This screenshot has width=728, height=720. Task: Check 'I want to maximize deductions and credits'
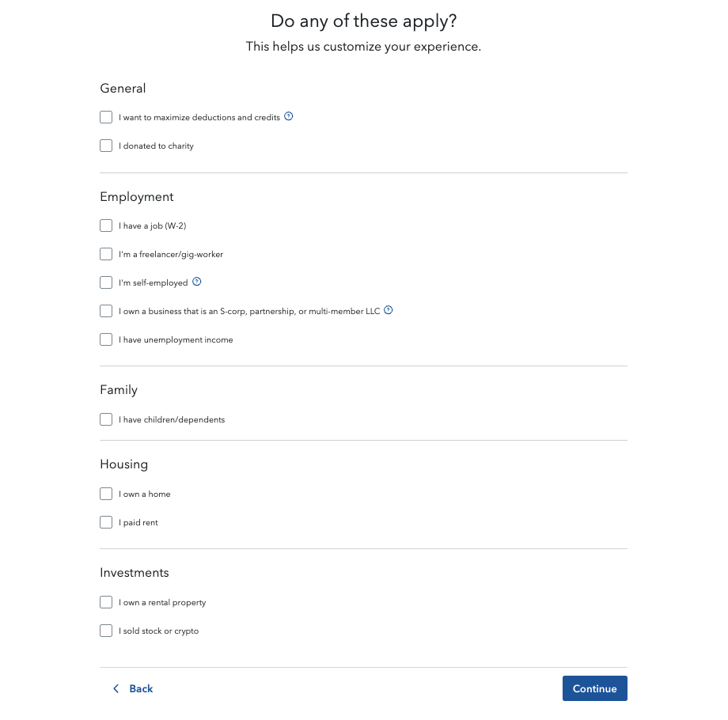106,116
